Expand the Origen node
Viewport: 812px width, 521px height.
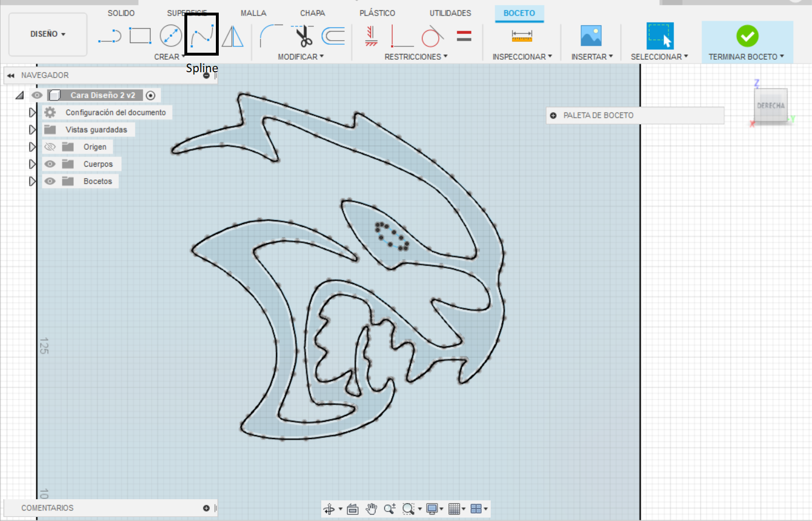(x=33, y=147)
